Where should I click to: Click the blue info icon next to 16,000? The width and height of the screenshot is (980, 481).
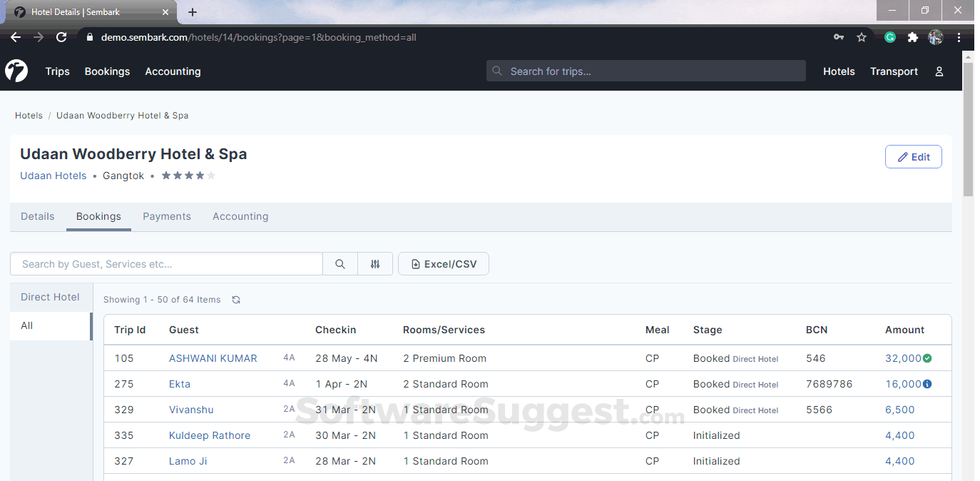pyautogui.click(x=929, y=384)
